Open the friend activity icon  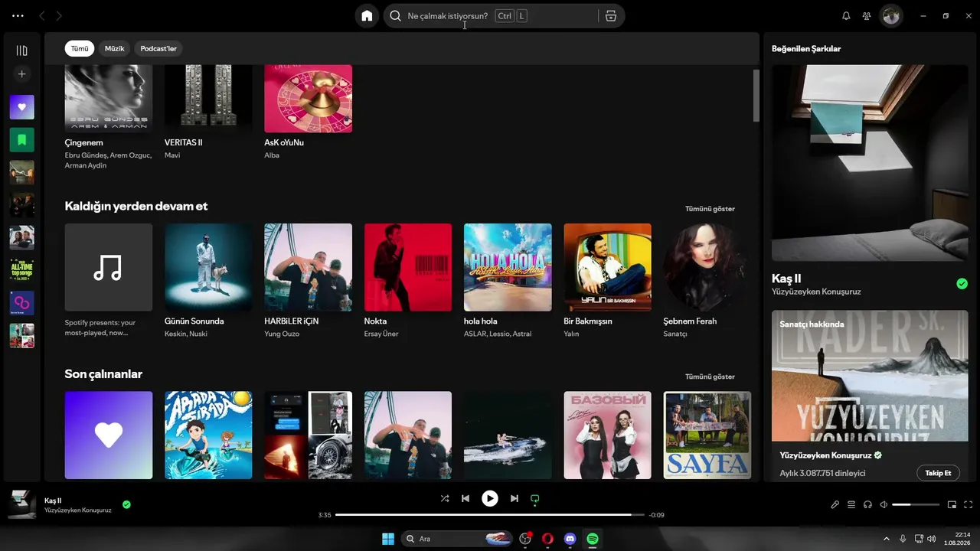tap(867, 16)
